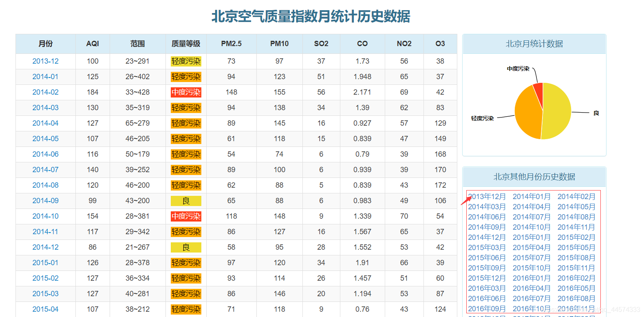Open the 2015年02月 history link
Image resolution: width=644 pixels, height=317 pixels.
[576, 237]
